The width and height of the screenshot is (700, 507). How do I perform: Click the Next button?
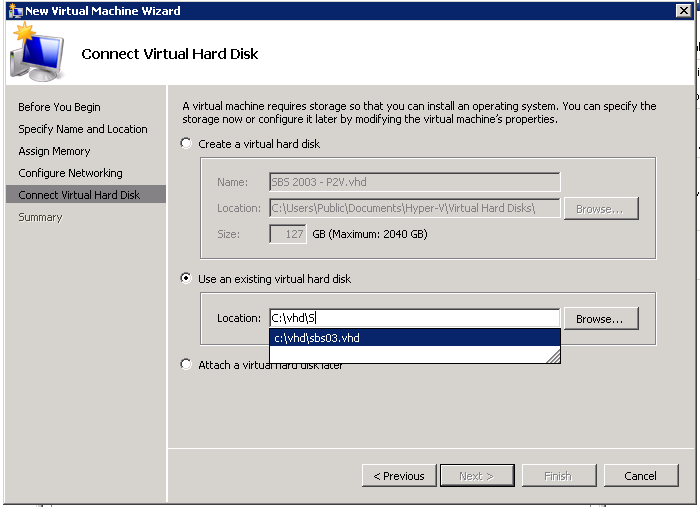(x=477, y=476)
